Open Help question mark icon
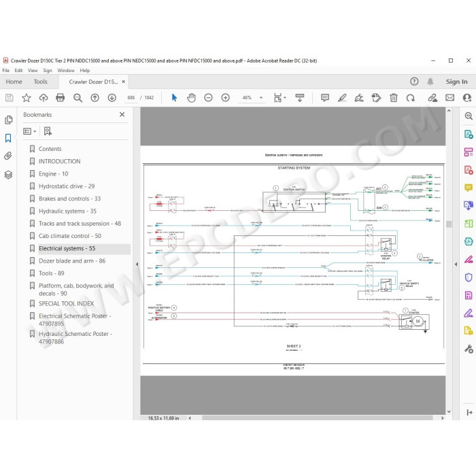The height and width of the screenshot is (476, 476). coord(414,82)
